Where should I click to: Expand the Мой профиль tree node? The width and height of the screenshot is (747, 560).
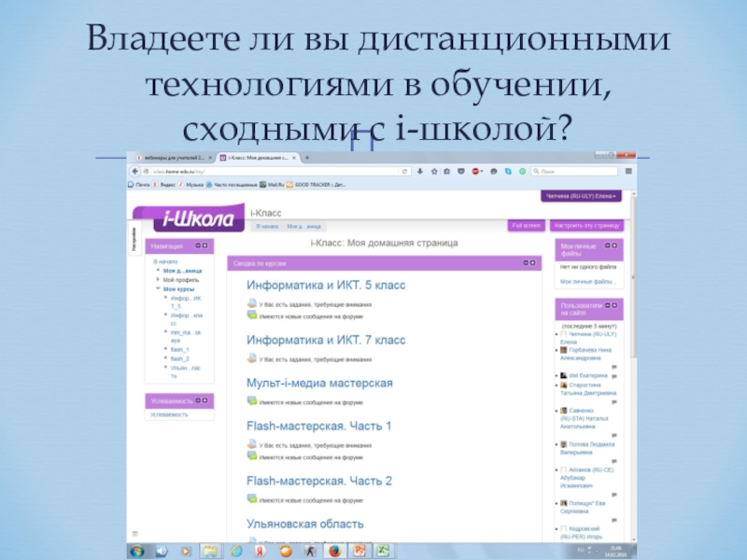tap(158, 279)
